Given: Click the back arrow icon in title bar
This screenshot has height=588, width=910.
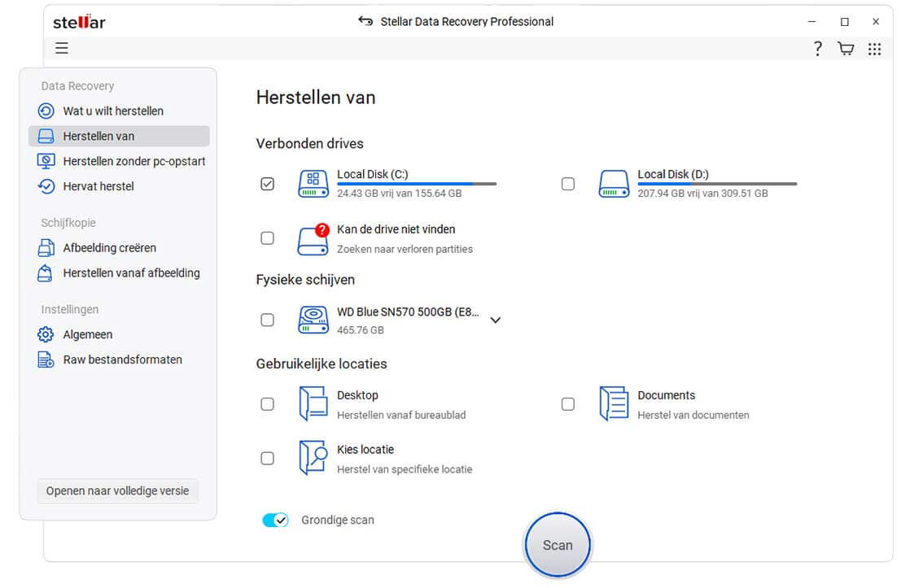Looking at the screenshot, I should tap(365, 22).
